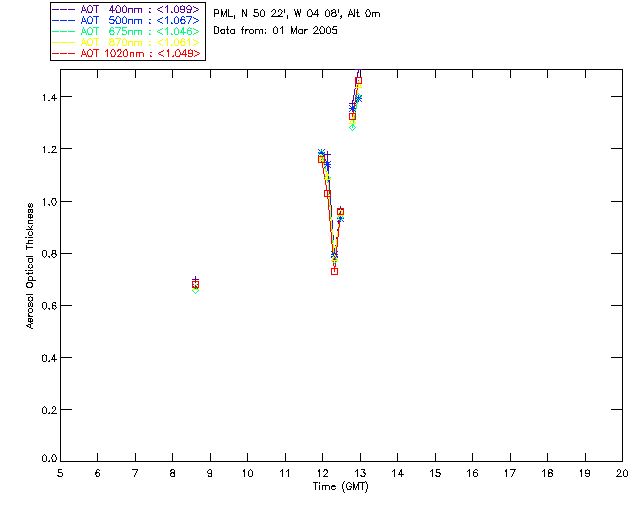Viewport: 640px width, 512px height.
Task: Click the AOT 500nm blue legend entry
Action: coord(126,20)
